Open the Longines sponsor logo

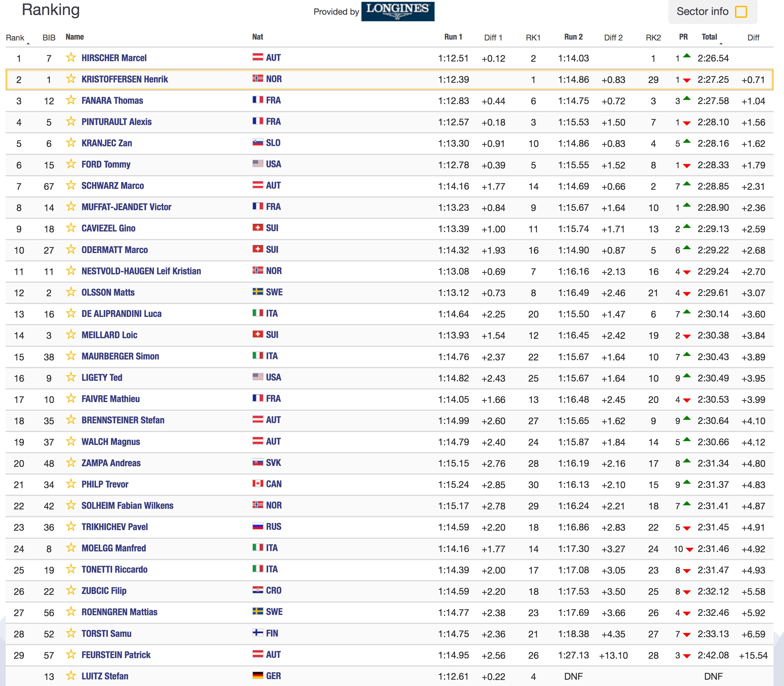(x=398, y=11)
